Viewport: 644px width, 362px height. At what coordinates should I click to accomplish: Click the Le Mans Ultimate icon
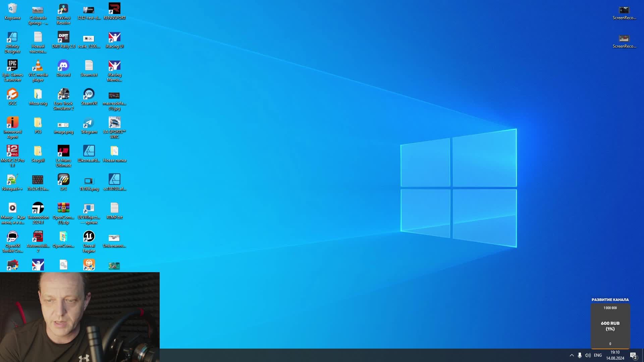click(x=63, y=152)
